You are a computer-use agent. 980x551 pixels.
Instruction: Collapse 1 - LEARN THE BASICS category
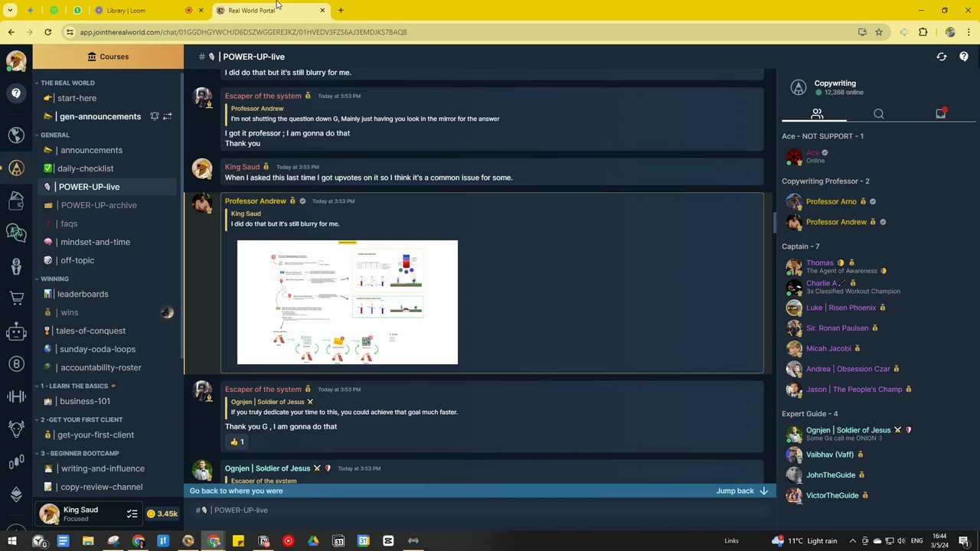coord(75,386)
